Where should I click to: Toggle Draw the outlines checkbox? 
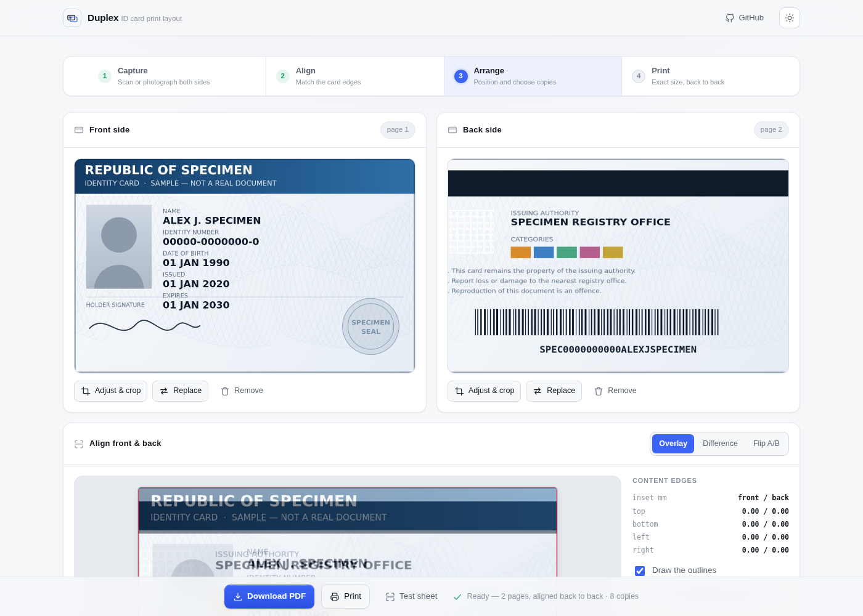(640, 570)
